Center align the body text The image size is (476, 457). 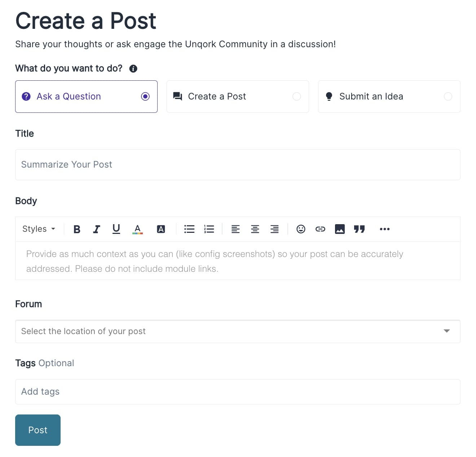click(x=255, y=229)
